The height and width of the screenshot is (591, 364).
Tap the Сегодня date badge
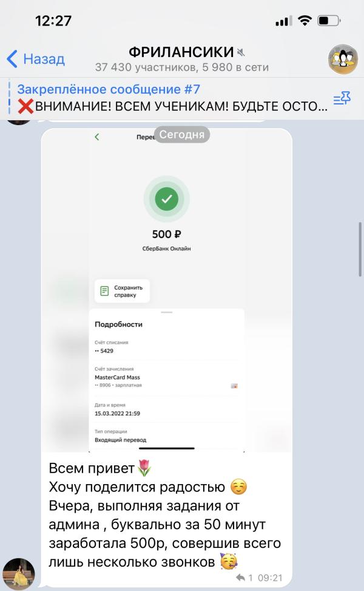[182, 135]
